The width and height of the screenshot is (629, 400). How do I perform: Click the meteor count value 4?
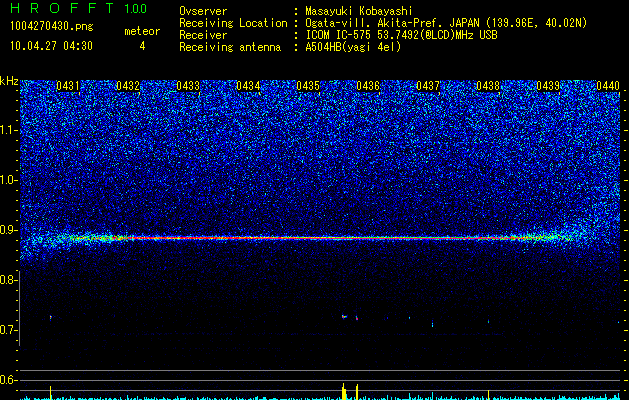tap(142, 46)
